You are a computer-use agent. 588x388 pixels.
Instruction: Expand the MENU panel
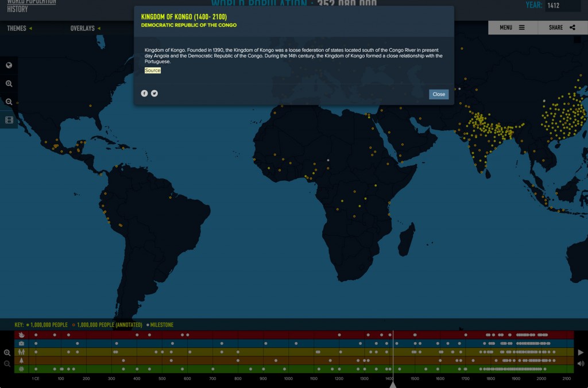[x=512, y=28]
